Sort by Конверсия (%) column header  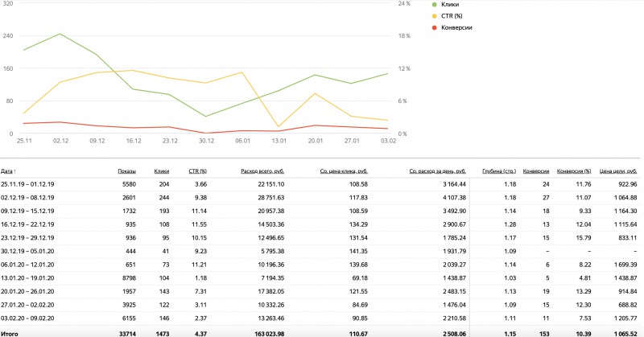pos(574,171)
